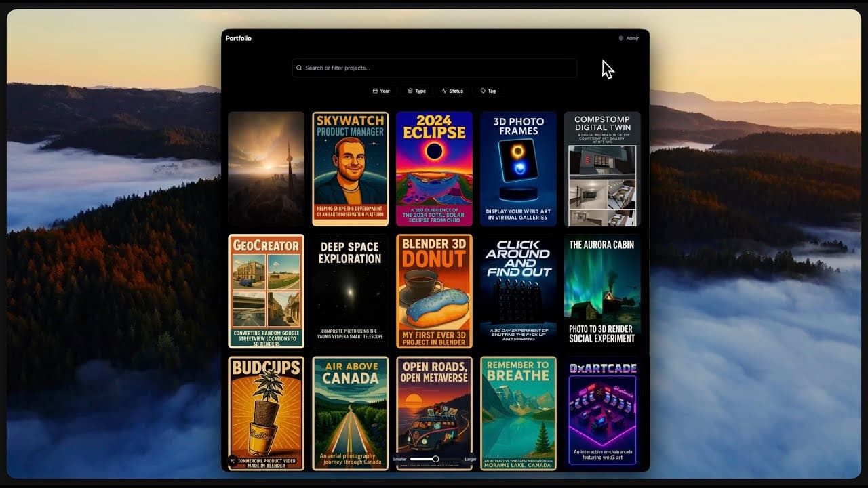Open the 2024 Eclipse project poster
Image resolution: width=868 pixels, height=488 pixels.
434,169
